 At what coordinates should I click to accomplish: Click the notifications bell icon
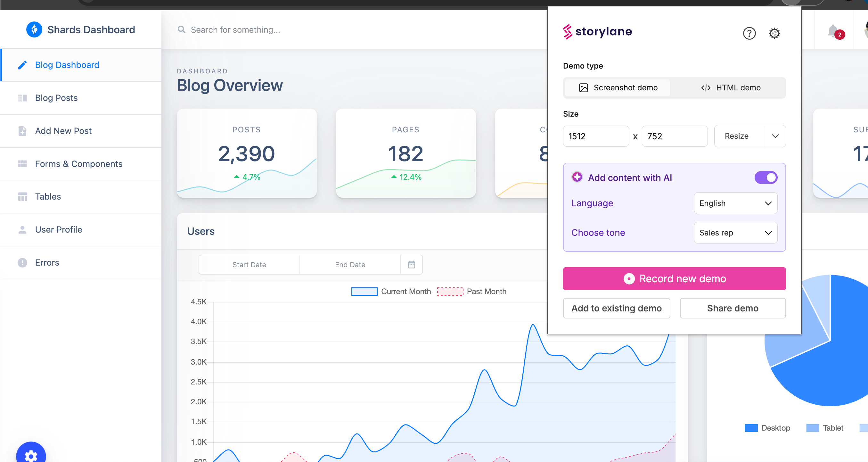click(x=833, y=31)
